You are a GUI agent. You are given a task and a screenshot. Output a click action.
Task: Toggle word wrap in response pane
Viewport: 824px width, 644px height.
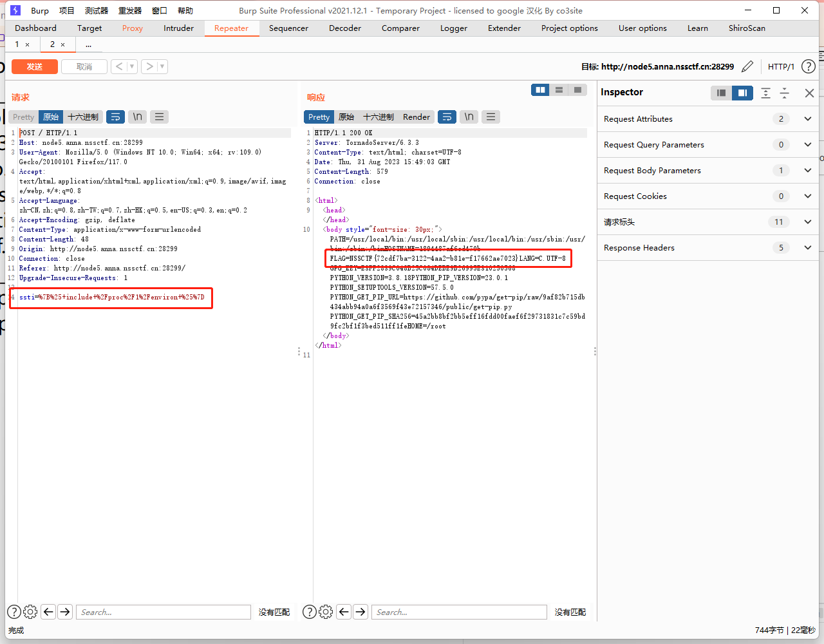[x=447, y=117]
